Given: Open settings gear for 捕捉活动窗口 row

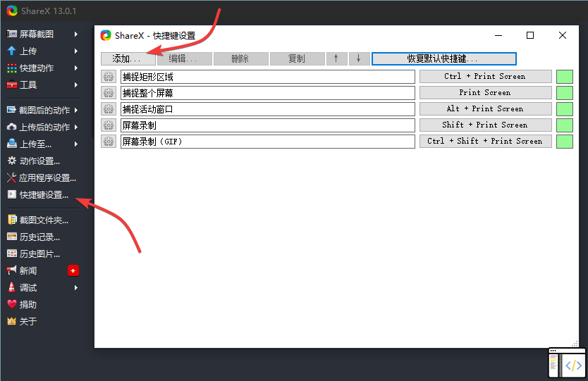Looking at the screenshot, I should tap(109, 109).
